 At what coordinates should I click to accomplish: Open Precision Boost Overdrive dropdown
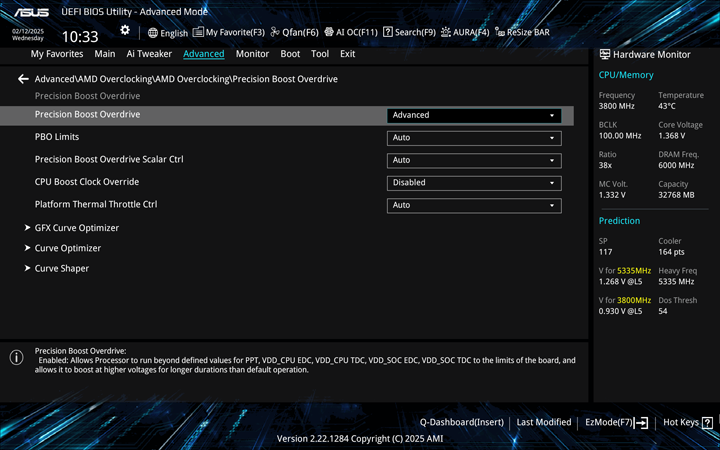click(473, 115)
